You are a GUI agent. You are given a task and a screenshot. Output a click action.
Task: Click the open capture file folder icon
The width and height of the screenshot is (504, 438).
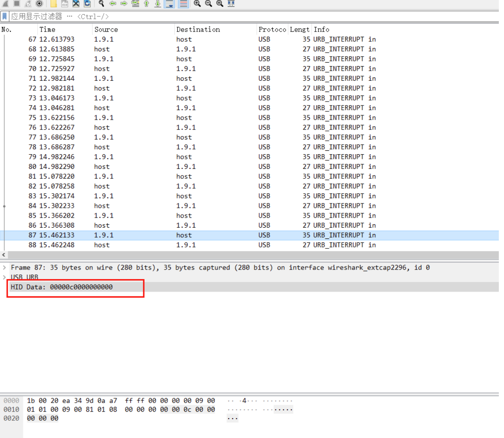point(54,3)
